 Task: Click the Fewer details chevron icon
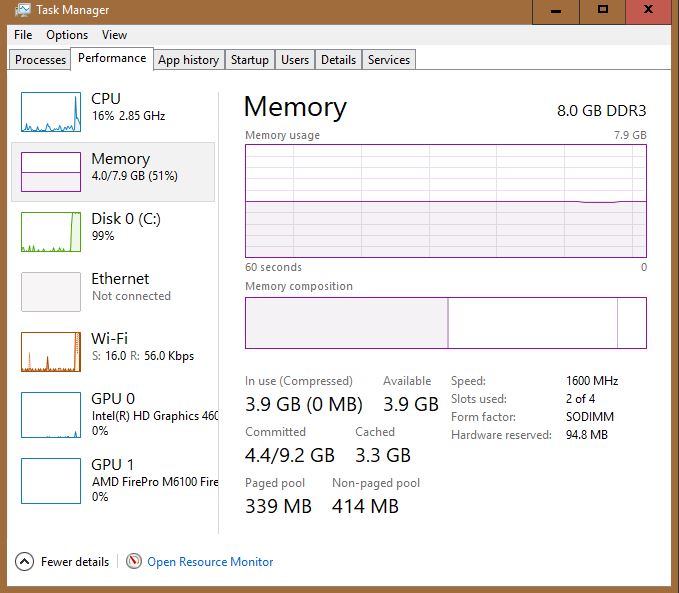click(24, 562)
